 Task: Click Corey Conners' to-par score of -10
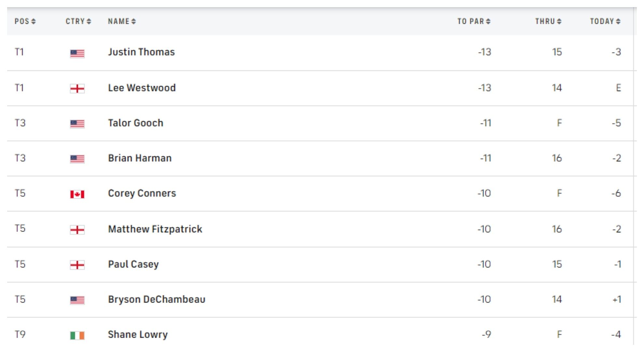484,193
